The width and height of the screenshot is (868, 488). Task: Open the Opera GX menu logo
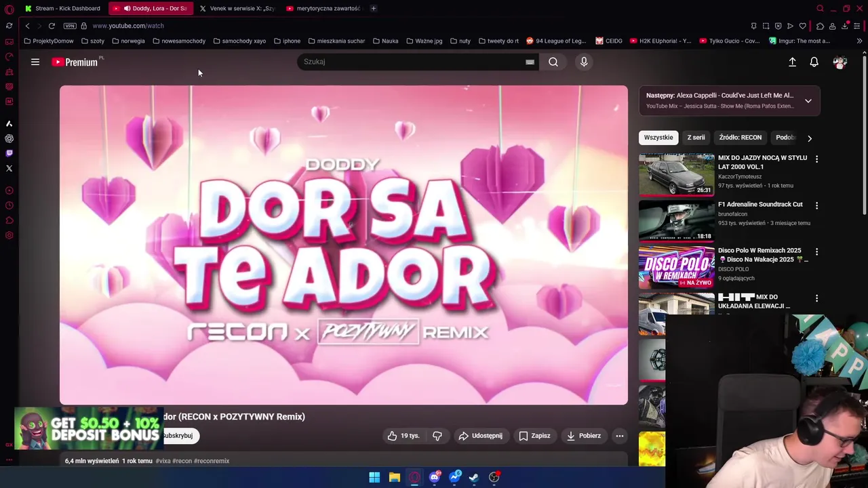[9, 9]
